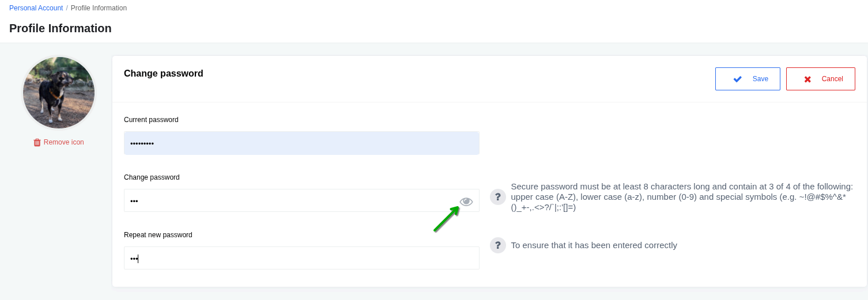
Task: Click the Remove icon link text
Action: click(x=63, y=142)
